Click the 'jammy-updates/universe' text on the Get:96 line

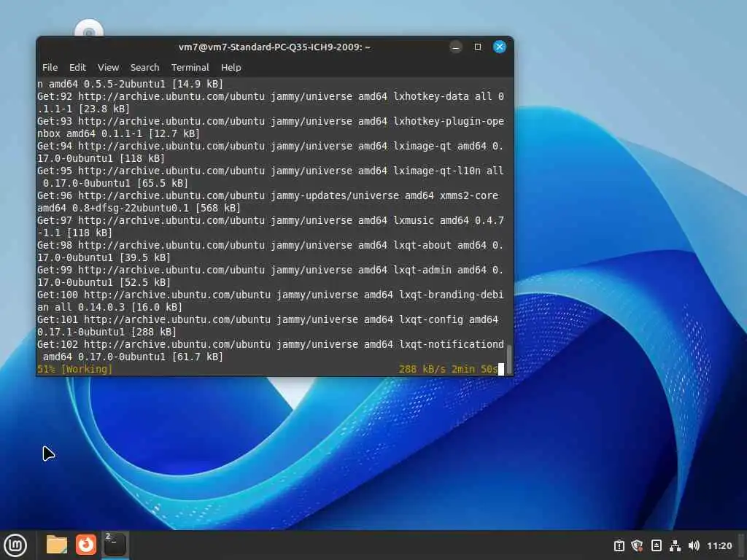[335, 195]
